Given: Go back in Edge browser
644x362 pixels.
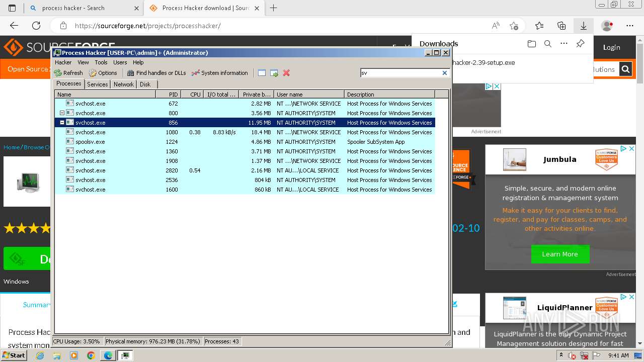Looking at the screenshot, I should tap(14, 26).
